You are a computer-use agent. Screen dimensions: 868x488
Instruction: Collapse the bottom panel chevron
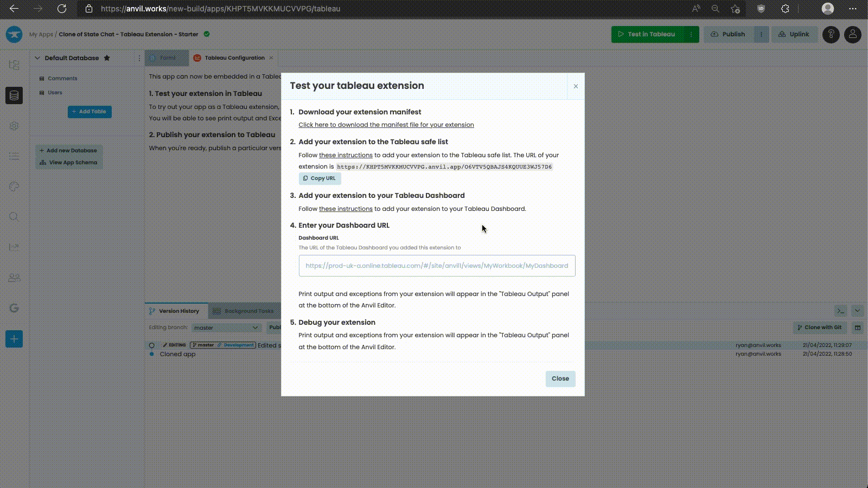(x=857, y=311)
